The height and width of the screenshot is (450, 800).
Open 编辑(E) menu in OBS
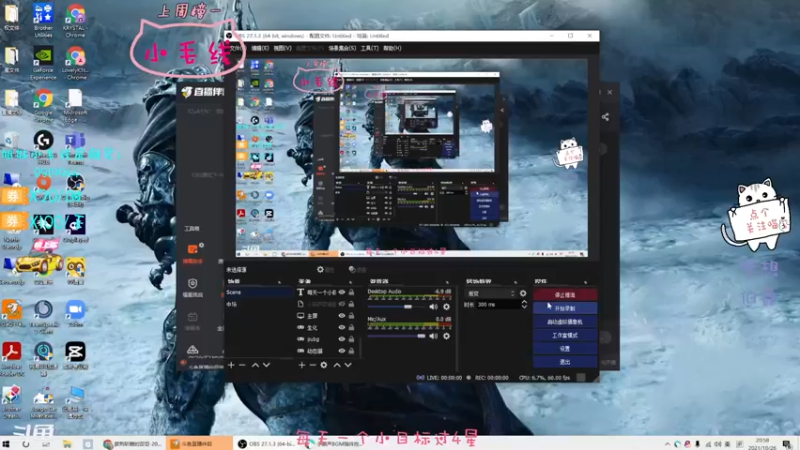pos(260,48)
